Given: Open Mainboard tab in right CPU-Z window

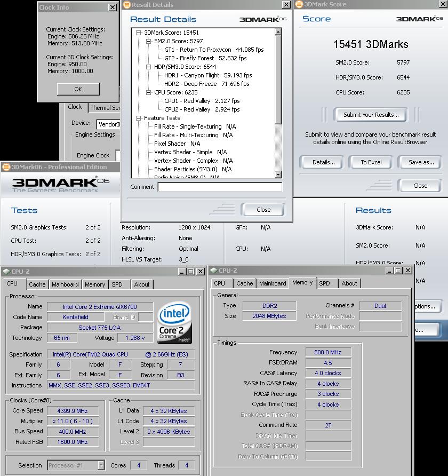Looking at the screenshot, I should [x=273, y=283].
